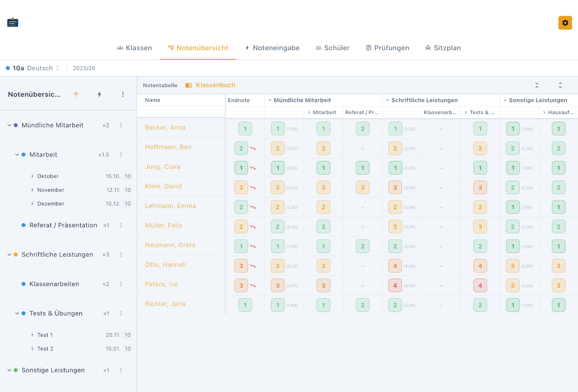Open options menu for Mündliche Mitarbeit category
The height and width of the screenshot is (392, 578).
pos(121,125)
